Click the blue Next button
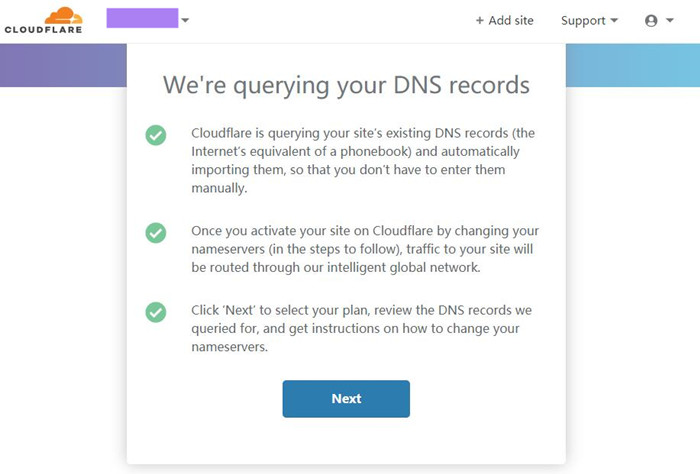 pyautogui.click(x=346, y=399)
